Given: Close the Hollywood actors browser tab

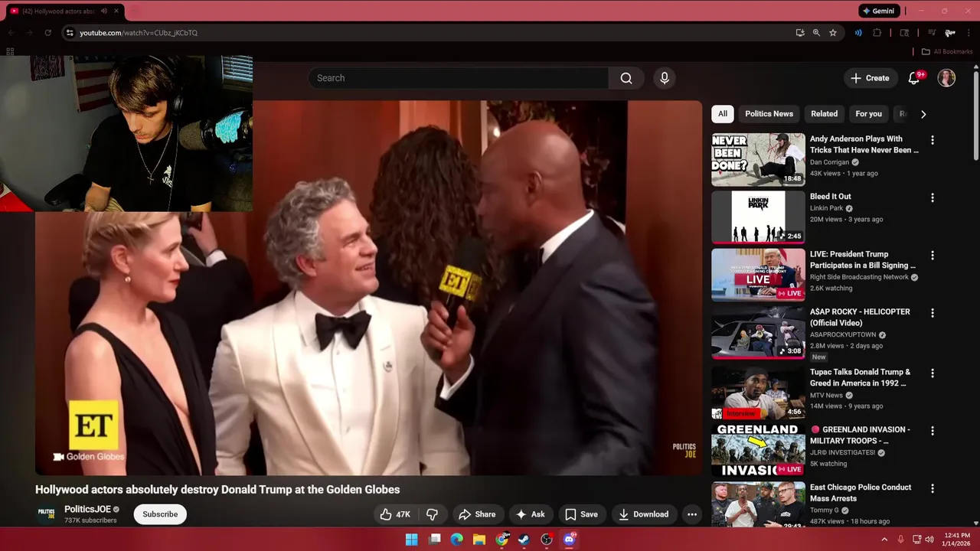Looking at the screenshot, I should tap(116, 11).
